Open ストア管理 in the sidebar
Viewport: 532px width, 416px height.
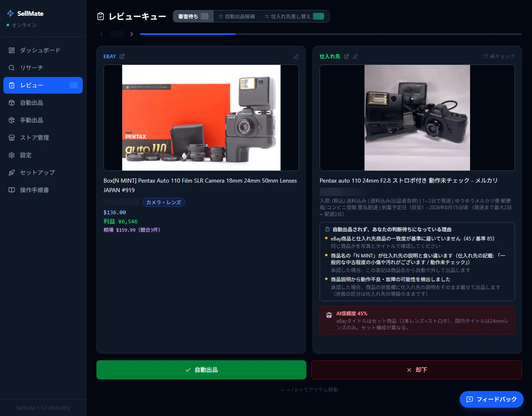43,138
